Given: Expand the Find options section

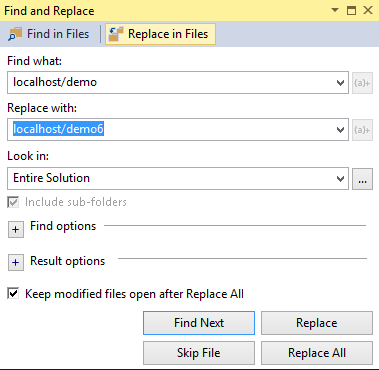Looking at the screenshot, I should 16,230.
